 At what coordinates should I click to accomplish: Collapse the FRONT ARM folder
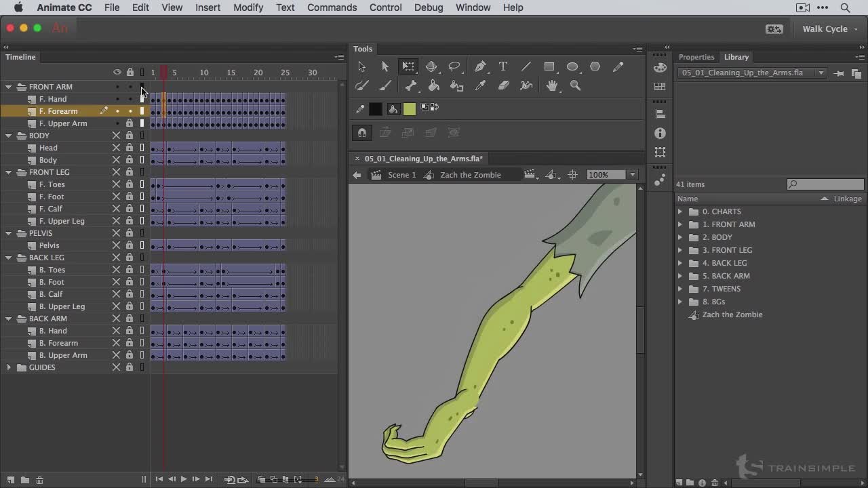click(9, 87)
